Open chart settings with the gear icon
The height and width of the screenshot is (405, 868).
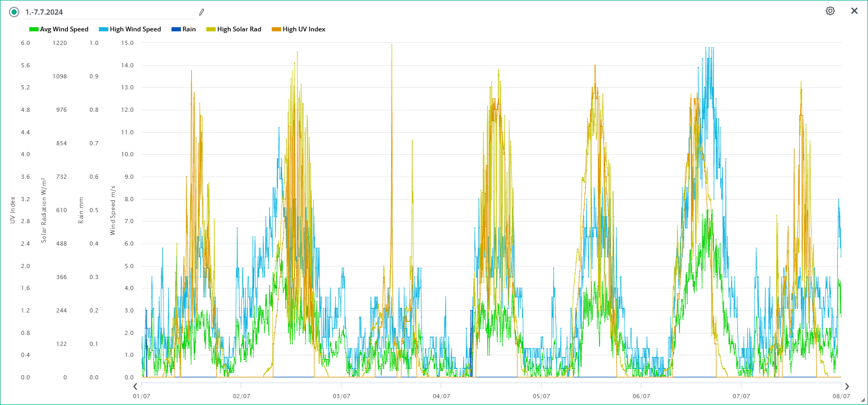point(830,11)
